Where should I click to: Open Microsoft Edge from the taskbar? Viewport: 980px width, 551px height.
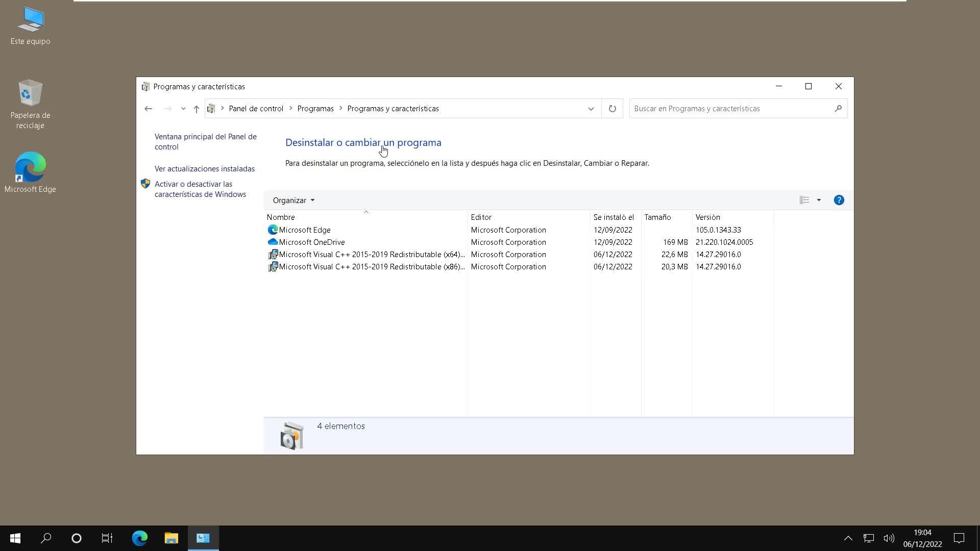pos(140,538)
